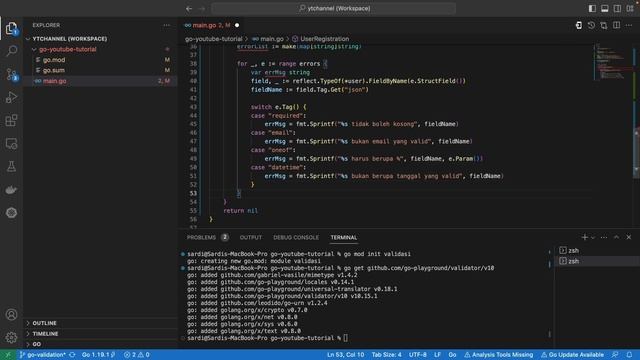Select the first zsh terminal
The image size is (640, 360).
598,250
